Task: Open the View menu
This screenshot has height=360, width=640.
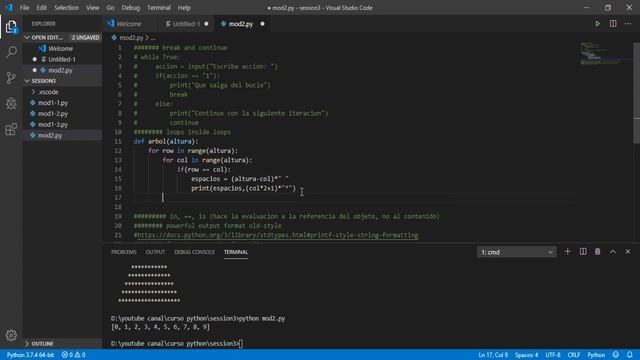Action: pyautogui.click(x=93, y=7)
